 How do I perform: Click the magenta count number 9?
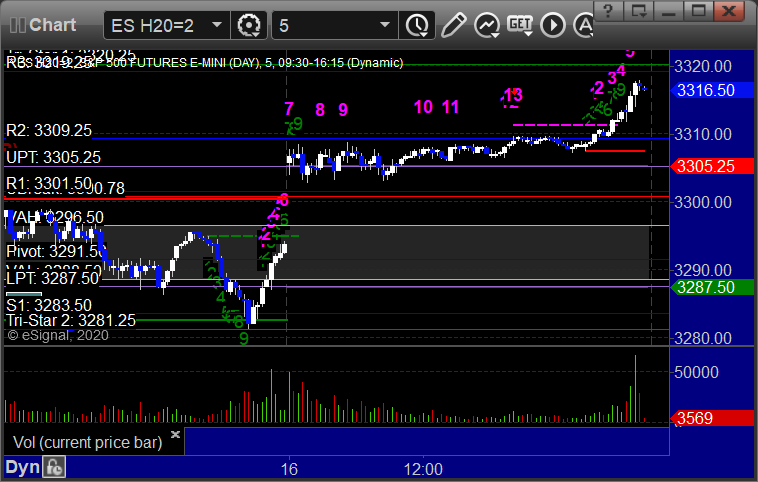[343, 110]
